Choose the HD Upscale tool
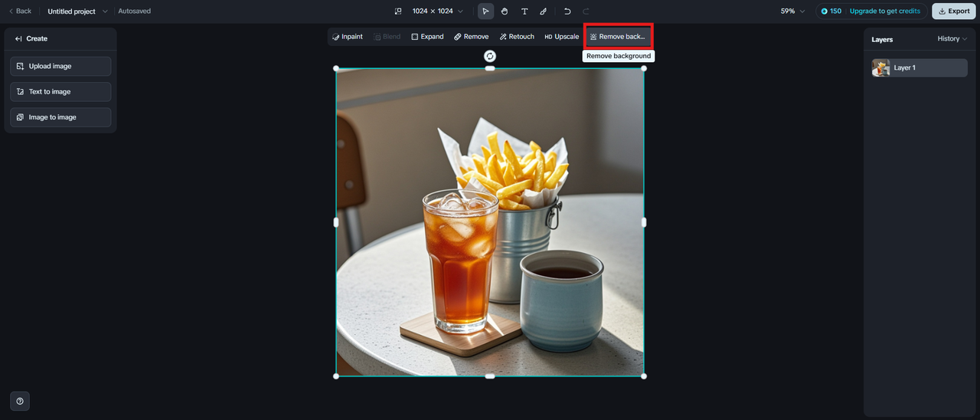 click(x=561, y=37)
